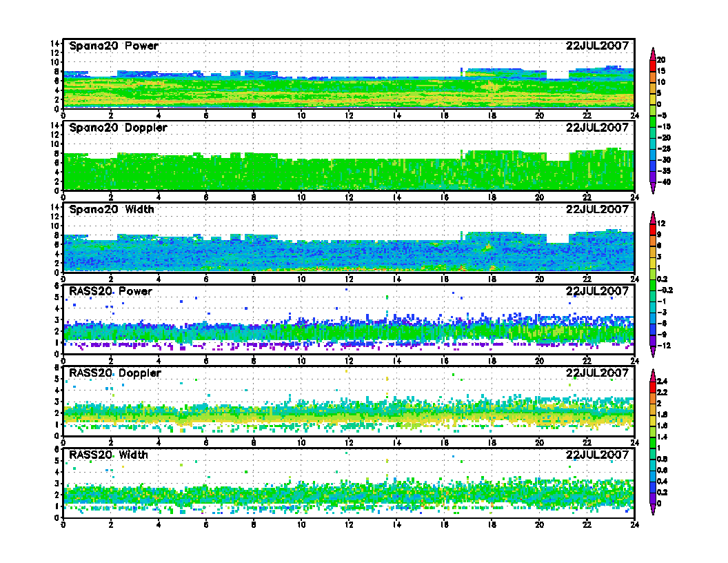
Task: Click the "2.4" label on the bottom colorbar
Action: coord(663,382)
